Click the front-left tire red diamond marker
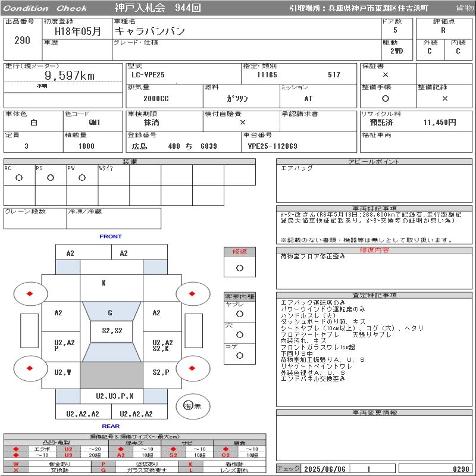Viewport: 476px width, 476px height. 30,293
